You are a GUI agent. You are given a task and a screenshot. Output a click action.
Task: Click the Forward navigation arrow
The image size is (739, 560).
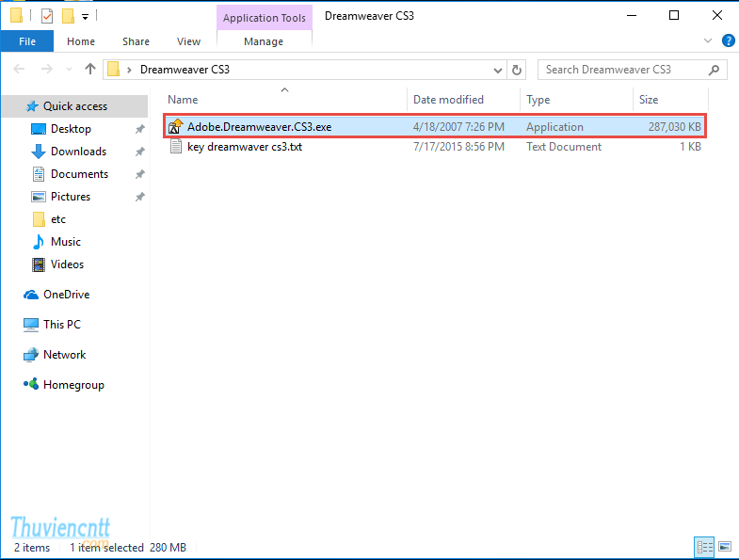point(47,70)
